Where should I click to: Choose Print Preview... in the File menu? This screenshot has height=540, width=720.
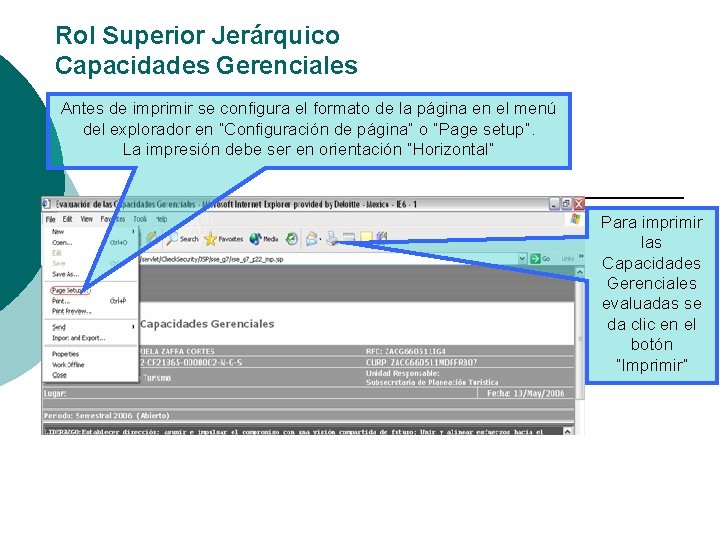(x=90, y=311)
